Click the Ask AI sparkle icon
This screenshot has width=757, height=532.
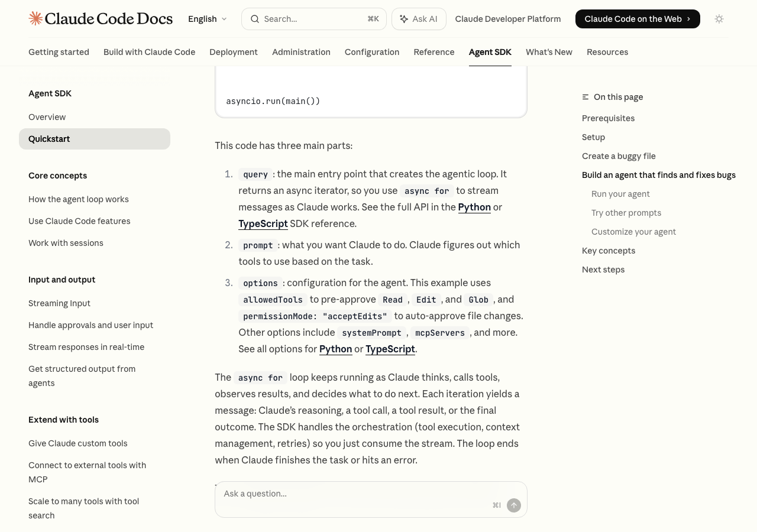click(x=404, y=19)
